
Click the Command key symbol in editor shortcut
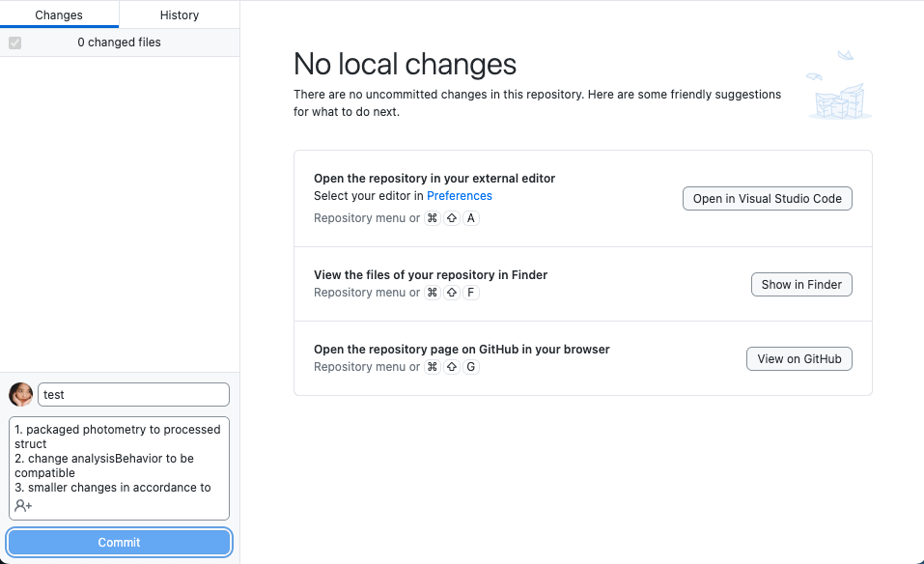432,217
